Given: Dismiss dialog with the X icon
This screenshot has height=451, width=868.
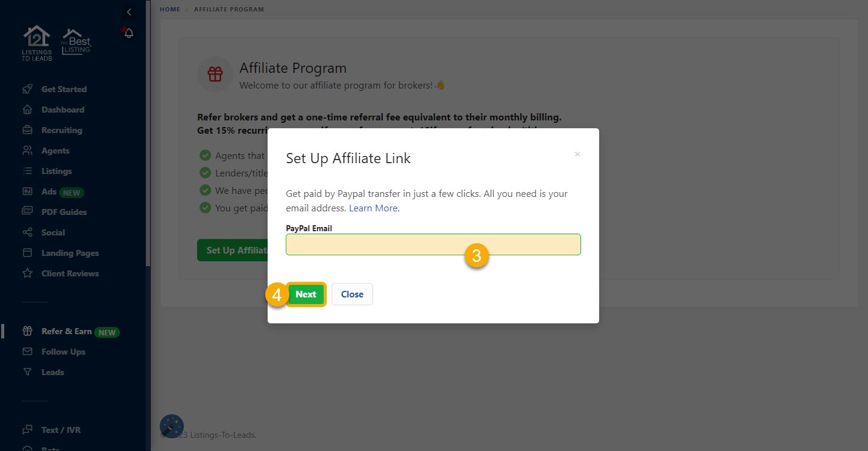Looking at the screenshot, I should [577, 154].
